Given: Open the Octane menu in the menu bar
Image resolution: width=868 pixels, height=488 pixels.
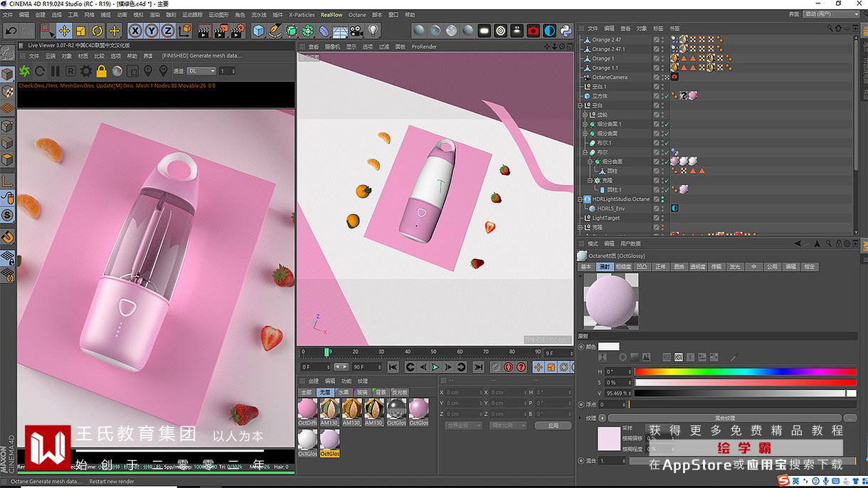Looking at the screenshot, I should (x=356, y=14).
